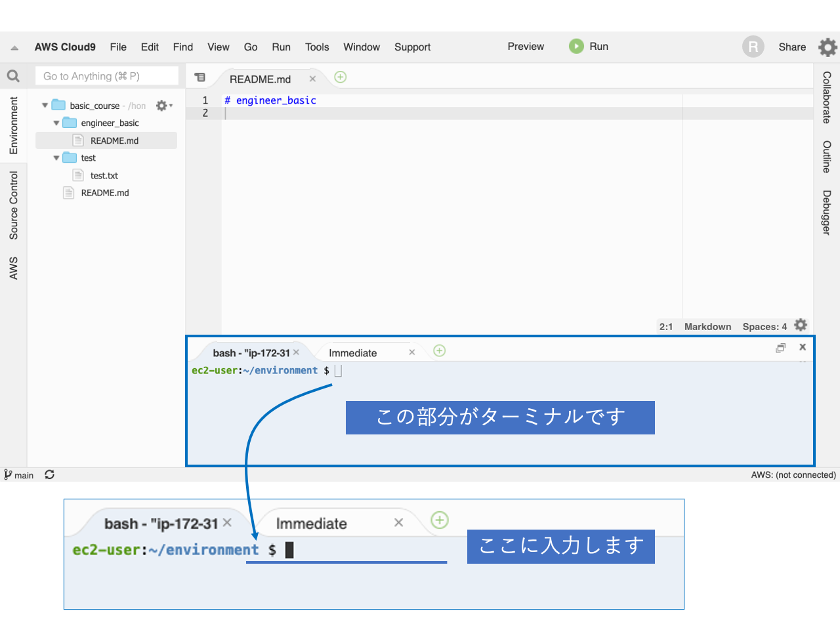Click the search magnifier icon
840x630 pixels.
pos(13,76)
